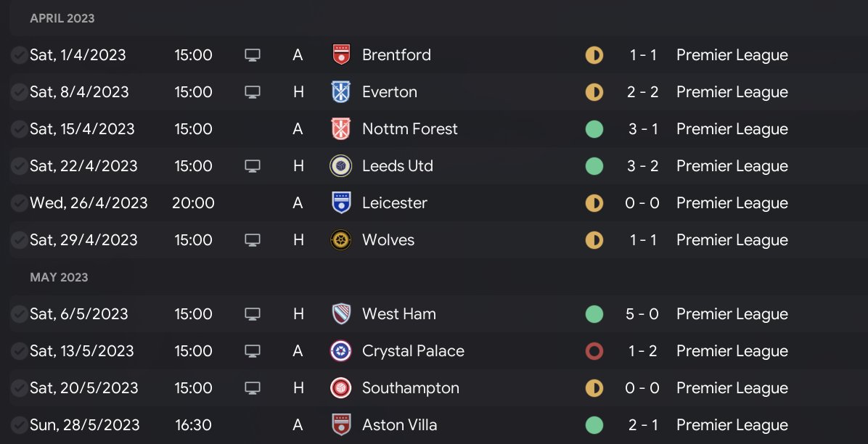Click the Crystal Palace club badge
Image resolution: width=868 pixels, height=444 pixels.
click(341, 351)
